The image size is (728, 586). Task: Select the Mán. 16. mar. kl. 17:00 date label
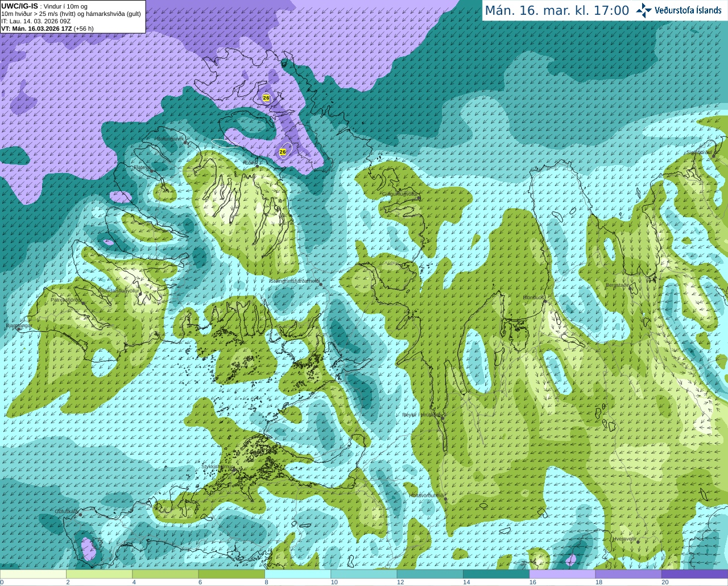[x=557, y=11]
